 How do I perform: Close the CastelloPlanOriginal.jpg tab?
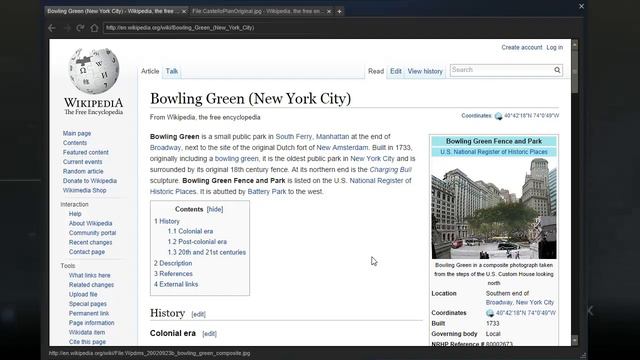click(329, 11)
